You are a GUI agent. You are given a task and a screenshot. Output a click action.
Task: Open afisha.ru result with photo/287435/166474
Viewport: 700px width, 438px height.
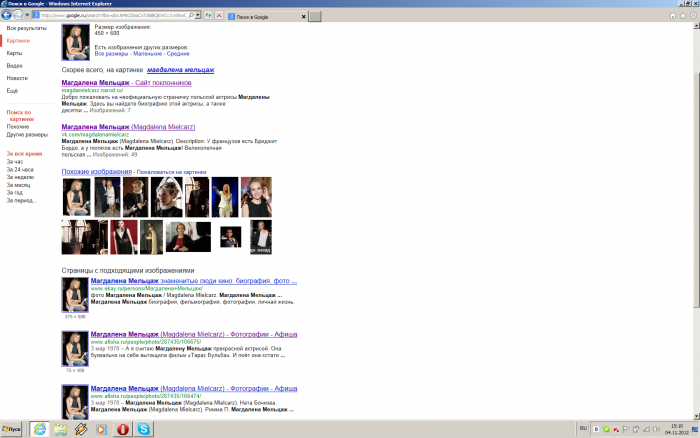pos(194,389)
